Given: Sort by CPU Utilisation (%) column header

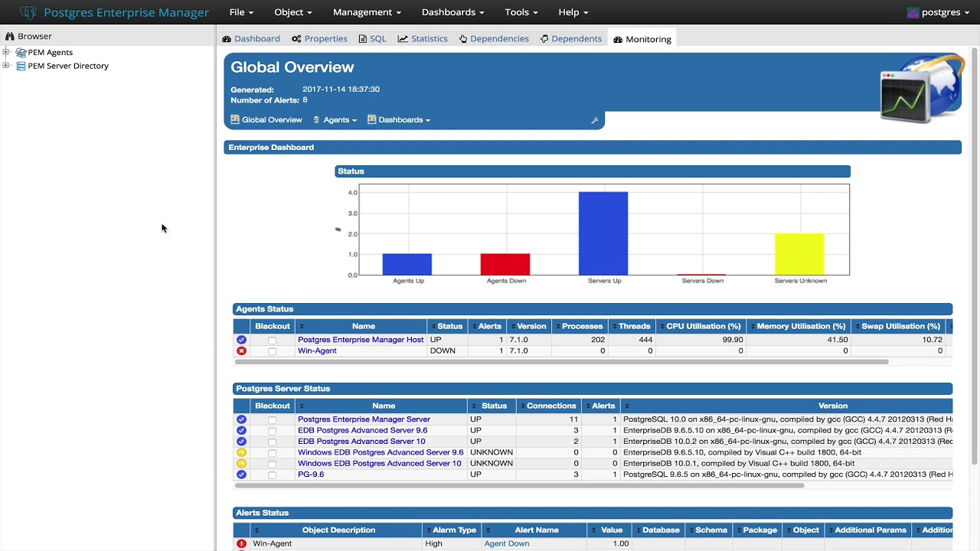Looking at the screenshot, I should [703, 327].
